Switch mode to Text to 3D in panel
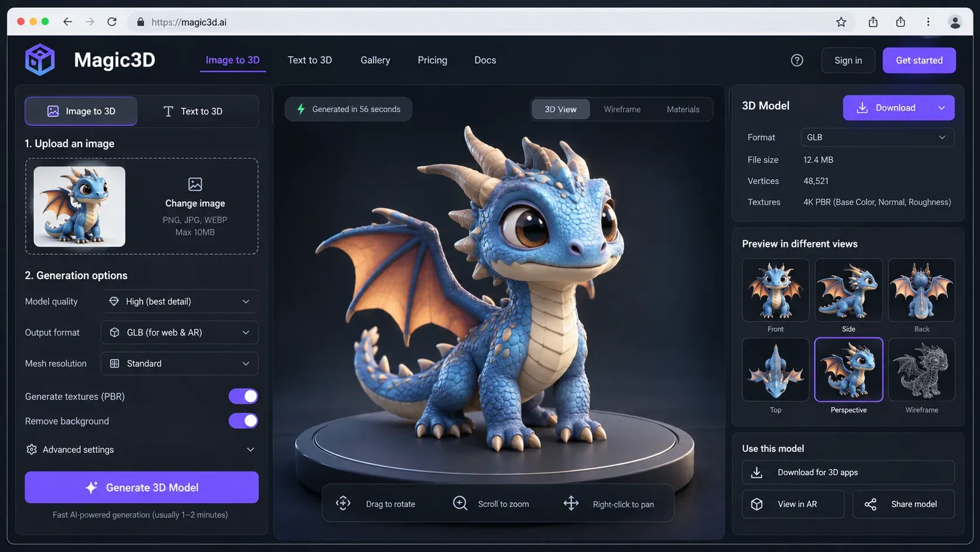 point(193,111)
